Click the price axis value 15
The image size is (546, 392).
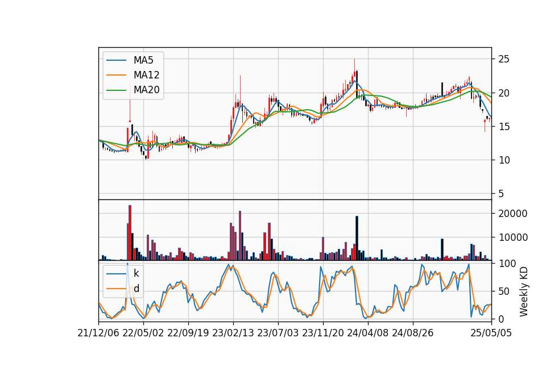pyautogui.click(x=503, y=127)
